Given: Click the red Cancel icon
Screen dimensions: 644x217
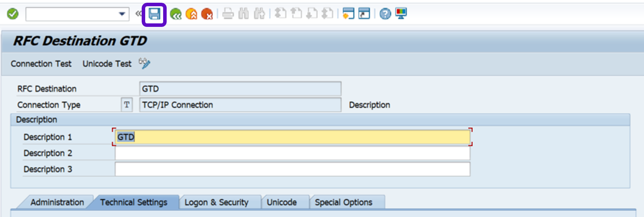Looking at the screenshot, I should 207,14.
